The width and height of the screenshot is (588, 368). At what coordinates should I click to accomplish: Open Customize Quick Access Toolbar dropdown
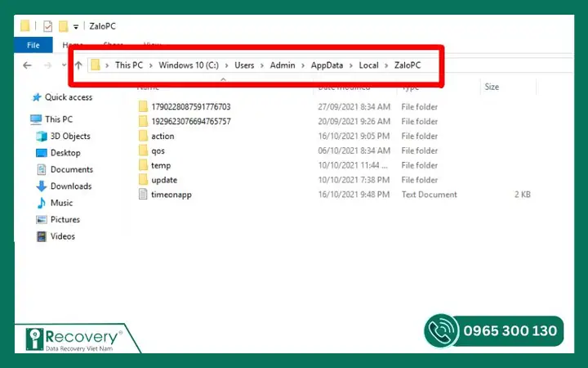[x=76, y=27]
